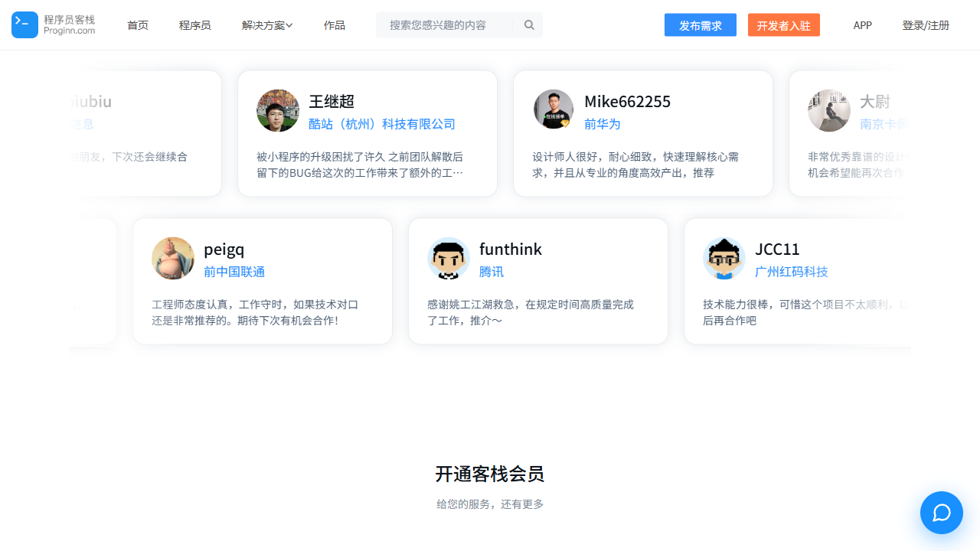980x551 pixels.
Task: Open the floating chat support bubble
Action: click(942, 513)
